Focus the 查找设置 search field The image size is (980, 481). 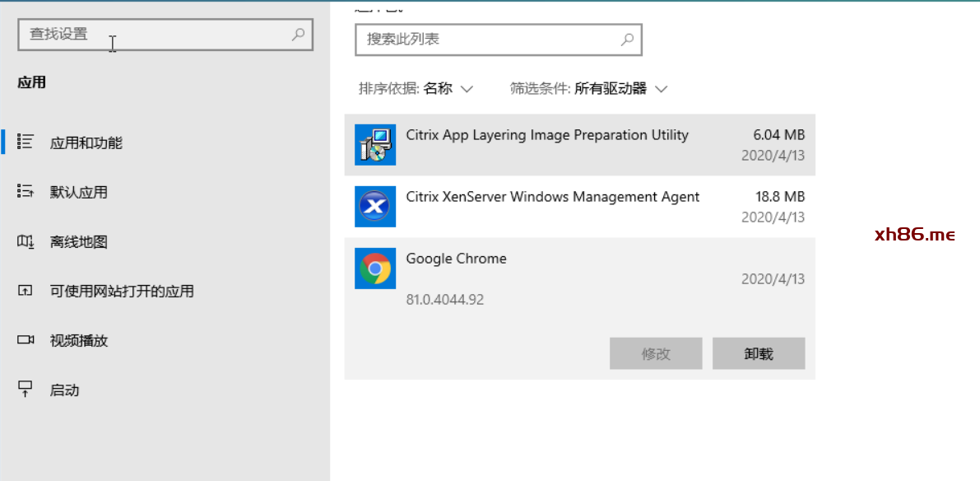tap(156, 35)
